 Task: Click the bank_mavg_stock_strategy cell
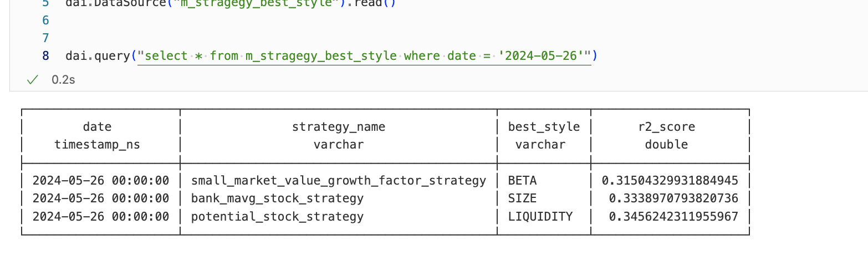[277, 198]
